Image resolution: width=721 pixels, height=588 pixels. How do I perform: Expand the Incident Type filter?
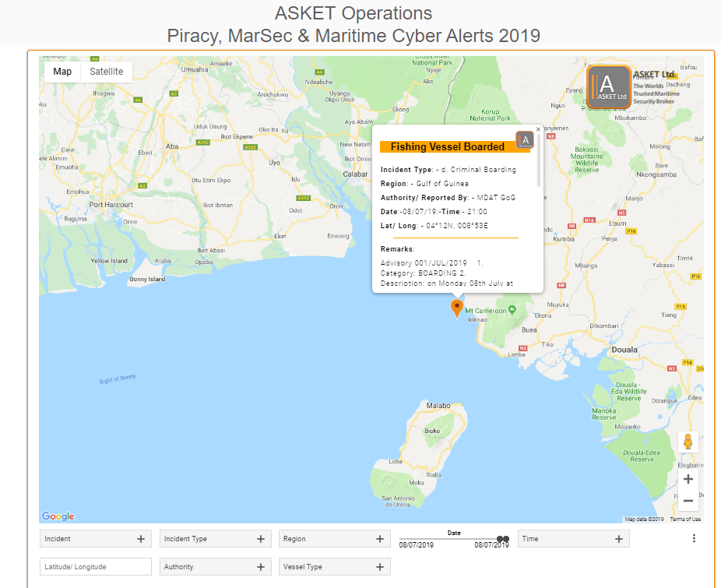coord(215,539)
